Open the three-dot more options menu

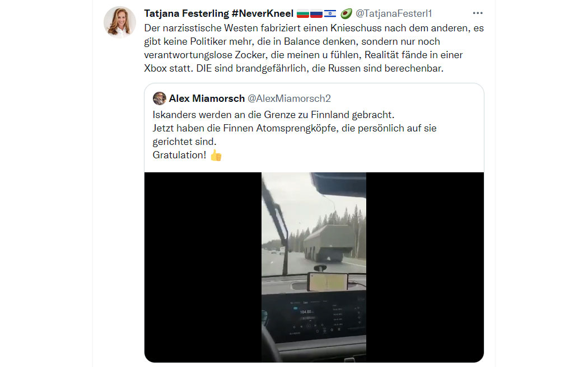coord(477,13)
